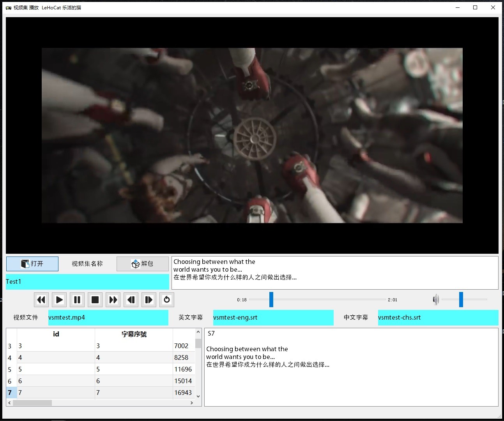Start playback with the play button
The height and width of the screenshot is (421, 504).
pyautogui.click(x=59, y=300)
